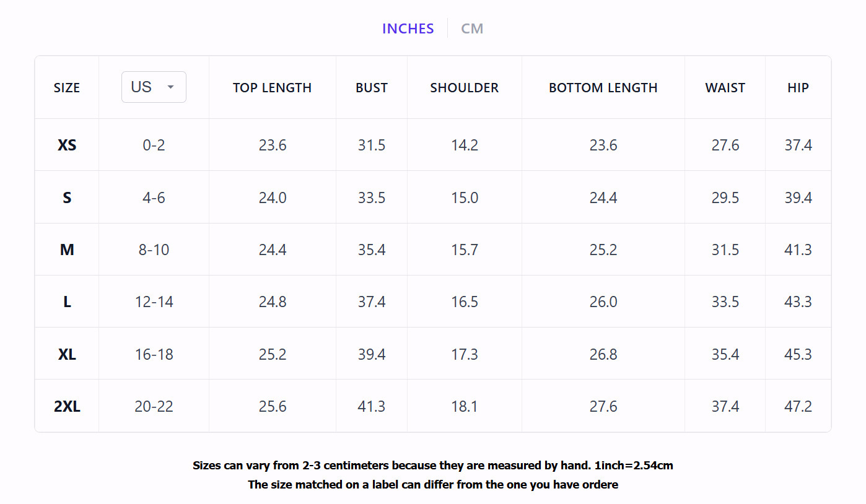Click the HIP column header
The height and width of the screenshot is (504, 866).
click(x=798, y=88)
